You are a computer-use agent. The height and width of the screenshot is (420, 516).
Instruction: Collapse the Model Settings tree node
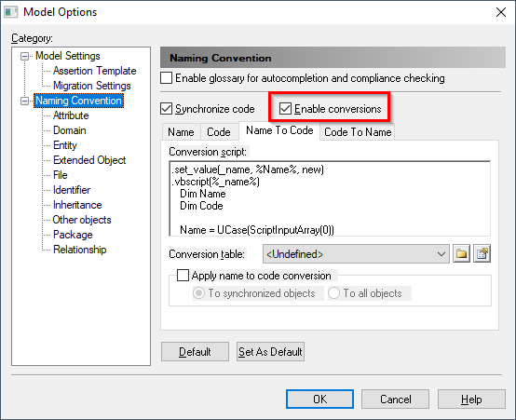click(x=24, y=56)
